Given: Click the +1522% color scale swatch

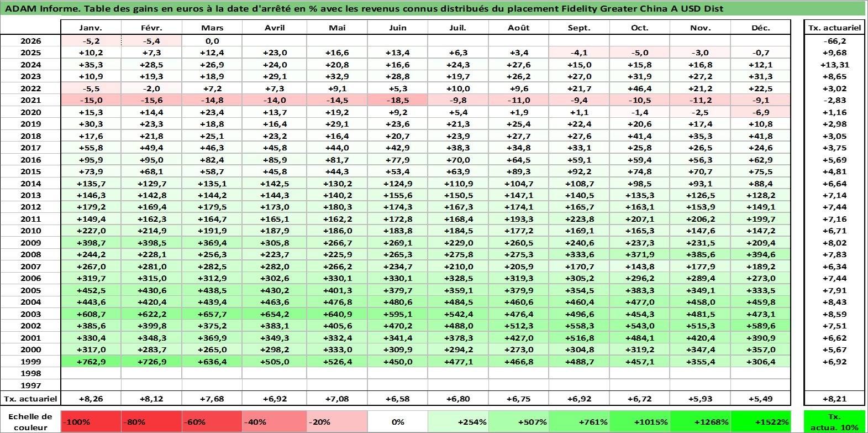Looking at the screenshot, I should [x=761, y=421].
